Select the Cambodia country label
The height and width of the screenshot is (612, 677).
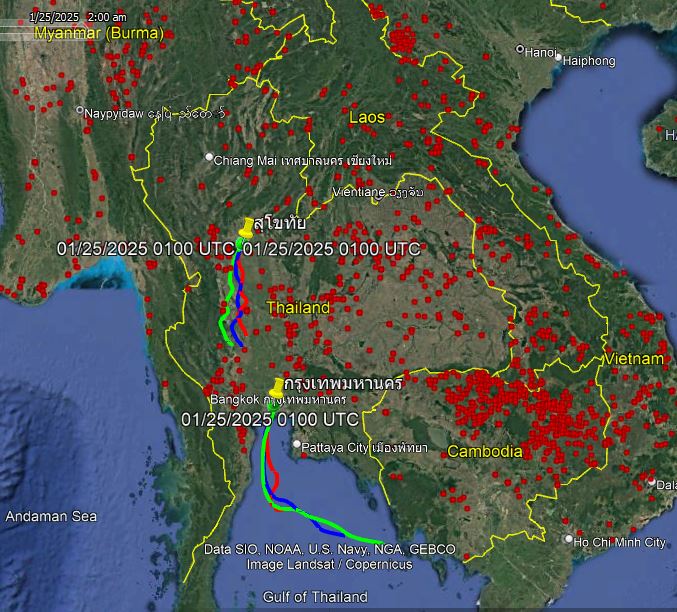(484, 451)
